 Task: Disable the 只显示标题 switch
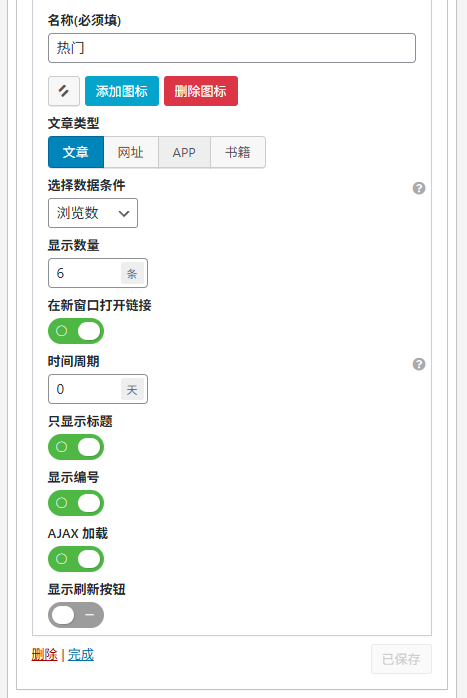(76, 447)
